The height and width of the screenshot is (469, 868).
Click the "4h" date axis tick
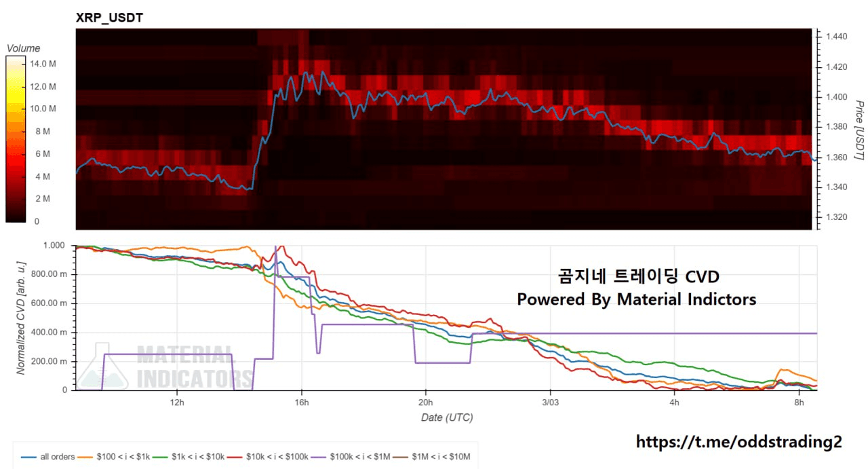pos(675,403)
